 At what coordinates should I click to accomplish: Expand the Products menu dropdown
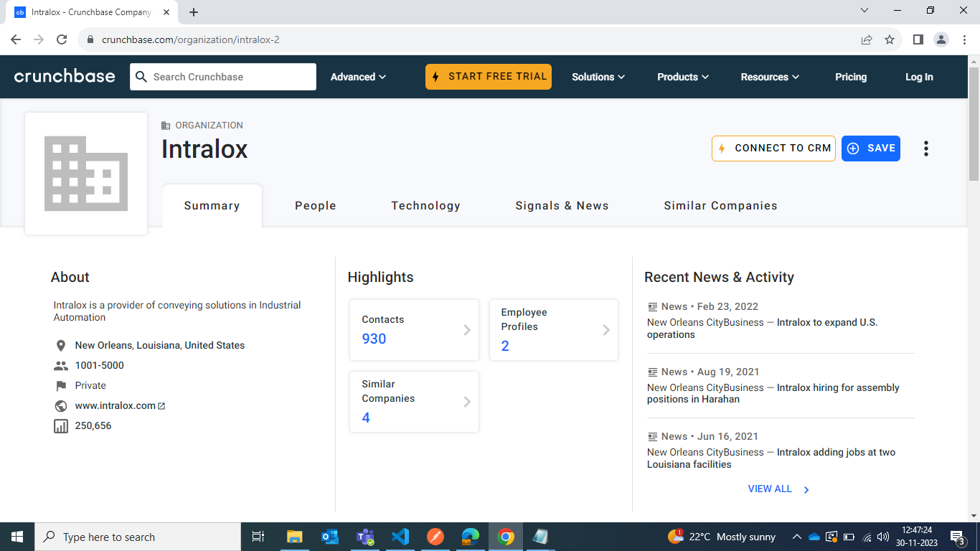point(683,77)
